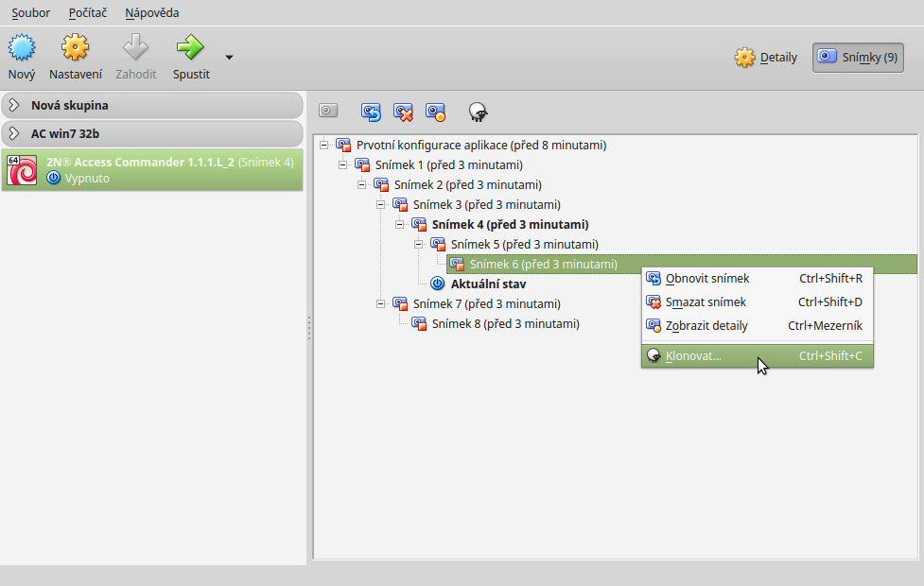Select the Nová skupina group header

click(152, 105)
